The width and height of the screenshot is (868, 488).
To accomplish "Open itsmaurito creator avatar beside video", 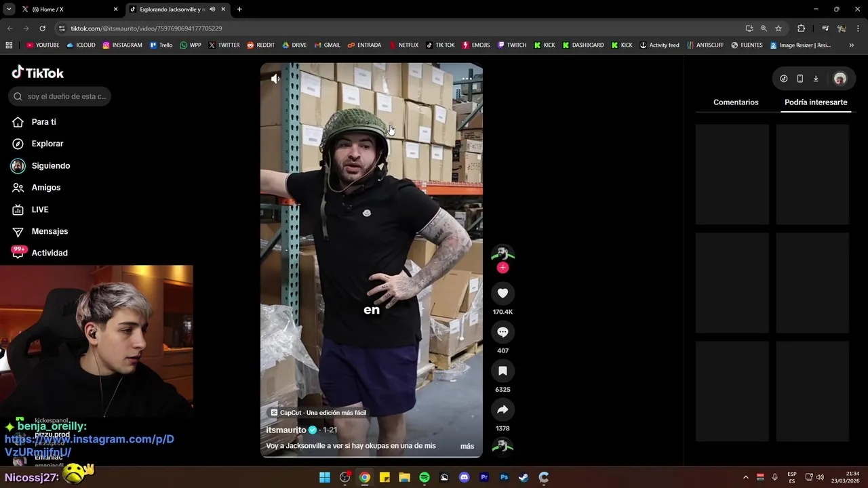I will coord(502,253).
